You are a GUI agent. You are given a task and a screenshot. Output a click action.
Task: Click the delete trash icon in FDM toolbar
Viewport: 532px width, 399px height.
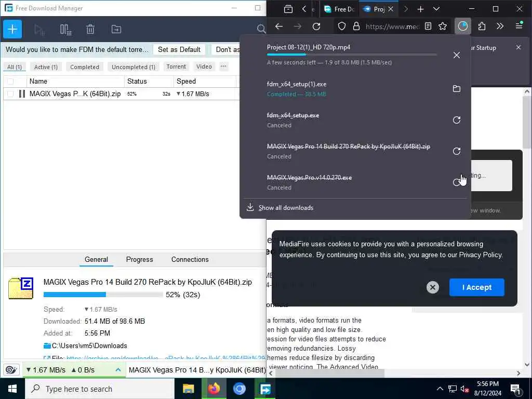coord(90,30)
